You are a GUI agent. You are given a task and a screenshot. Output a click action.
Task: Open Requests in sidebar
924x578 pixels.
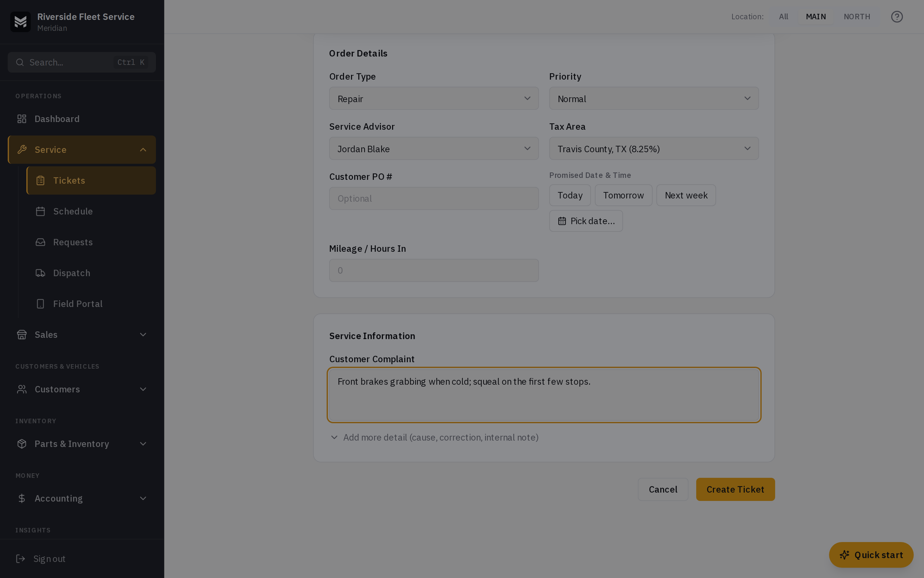pos(91,242)
